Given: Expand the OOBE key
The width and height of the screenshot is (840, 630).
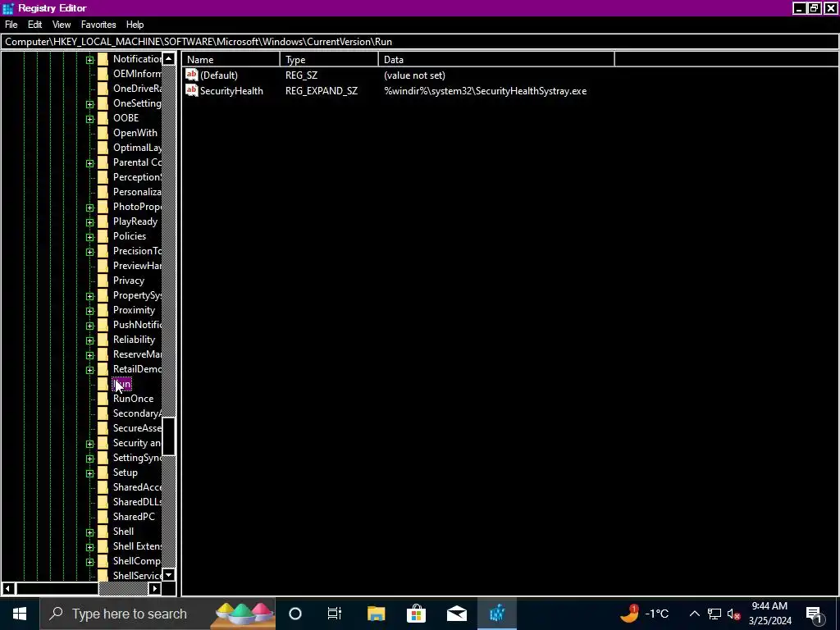Looking at the screenshot, I should pos(90,118).
